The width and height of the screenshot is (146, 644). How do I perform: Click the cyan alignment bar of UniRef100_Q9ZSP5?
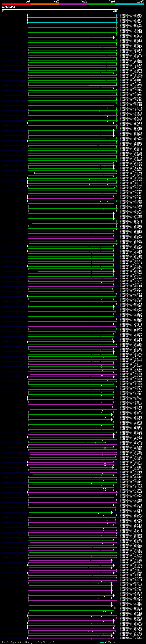point(72,15)
